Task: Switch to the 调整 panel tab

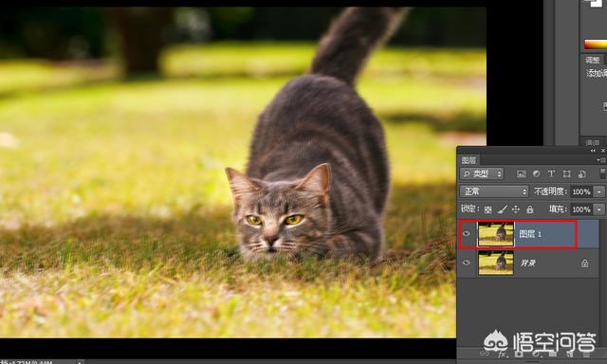Action: tap(592, 60)
